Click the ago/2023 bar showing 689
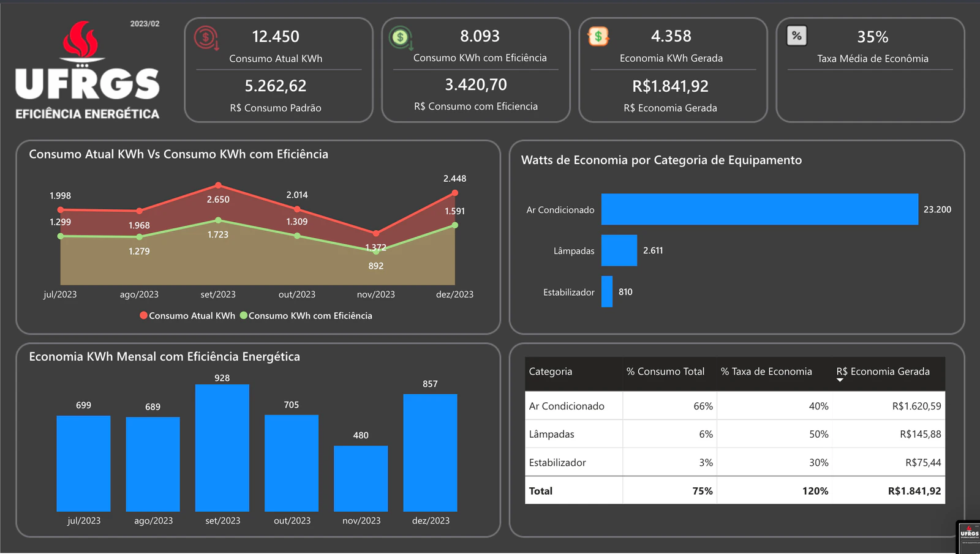 coord(153,464)
